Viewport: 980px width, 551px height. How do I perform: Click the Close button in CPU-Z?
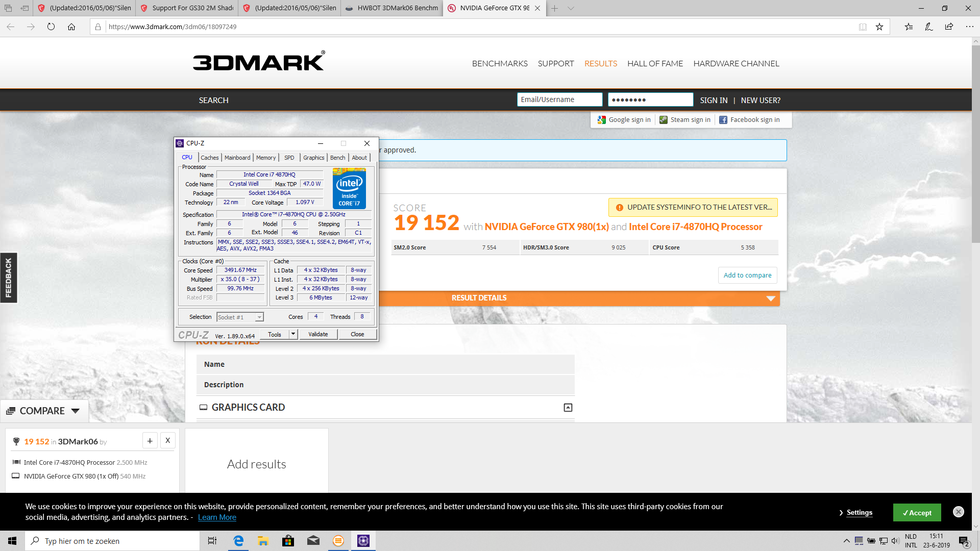(x=357, y=334)
